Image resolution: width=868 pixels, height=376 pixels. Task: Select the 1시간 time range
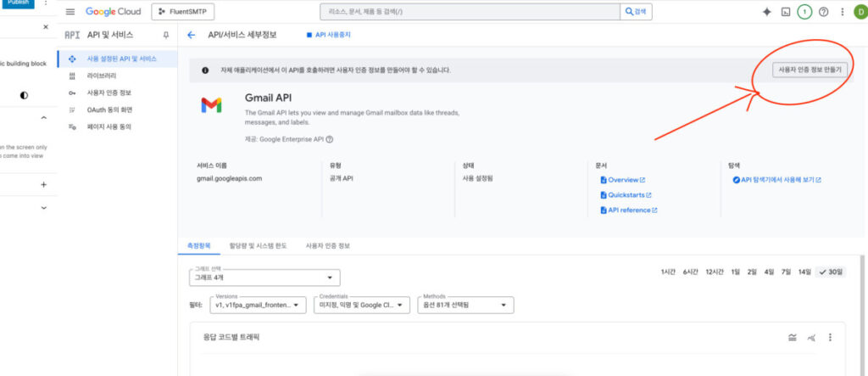point(668,272)
